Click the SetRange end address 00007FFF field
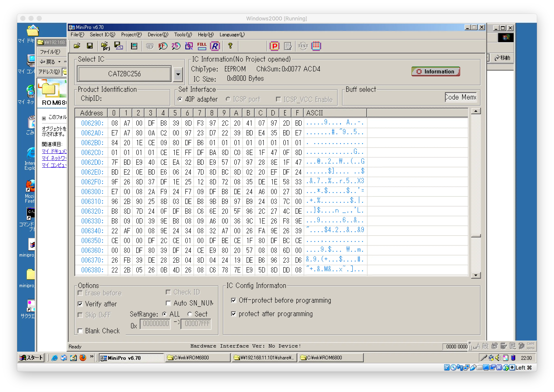 (196, 323)
